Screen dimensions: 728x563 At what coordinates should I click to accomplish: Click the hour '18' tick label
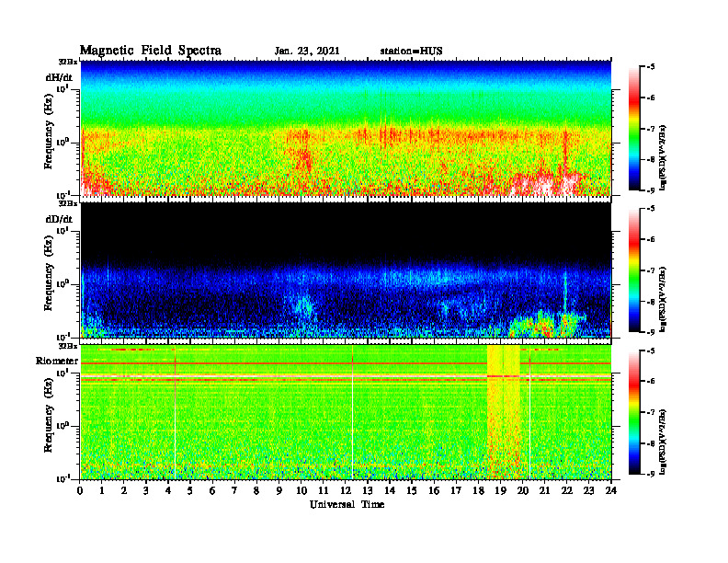pos(478,490)
